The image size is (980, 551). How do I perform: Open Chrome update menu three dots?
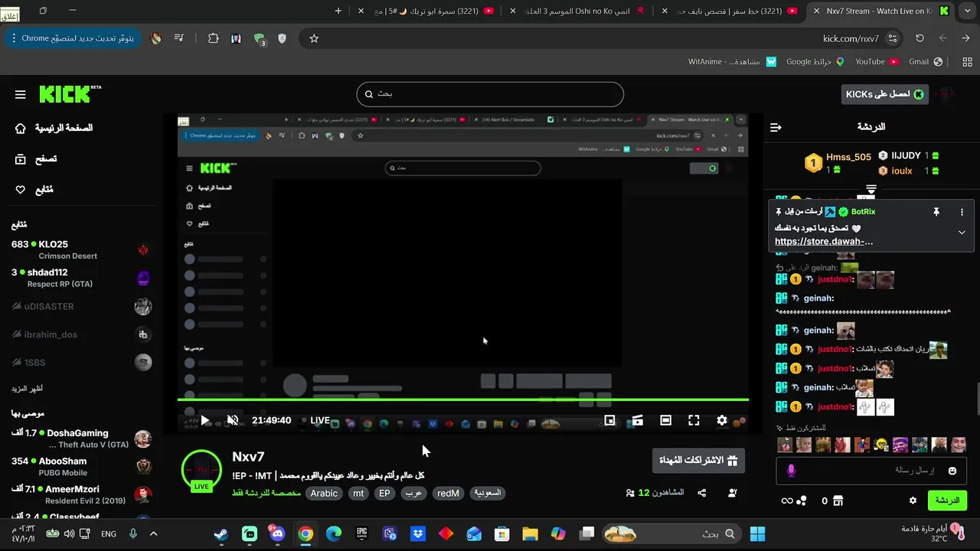coord(14,38)
